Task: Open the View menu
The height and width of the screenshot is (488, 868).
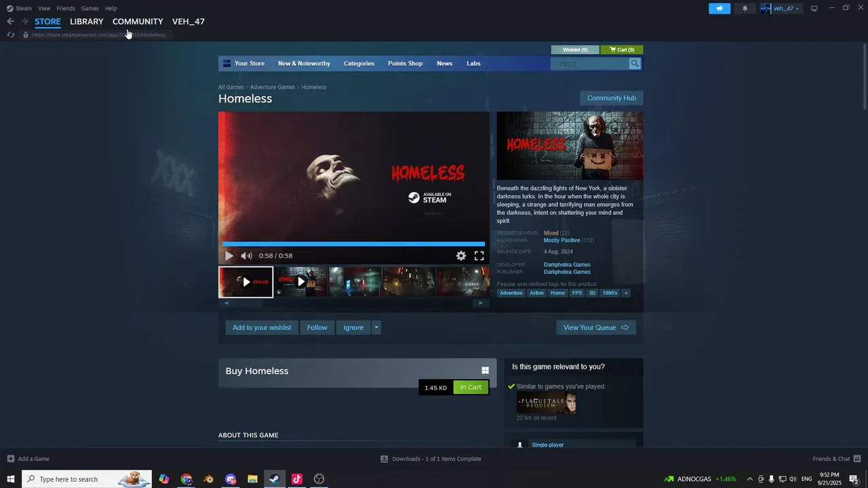Action: (x=44, y=8)
